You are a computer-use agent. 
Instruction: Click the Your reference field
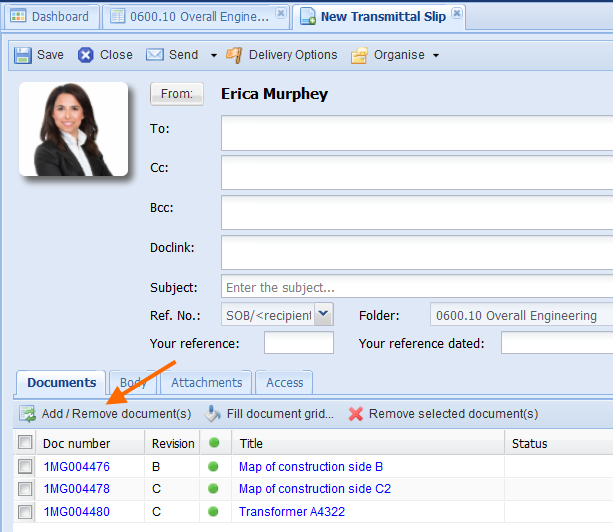299,342
